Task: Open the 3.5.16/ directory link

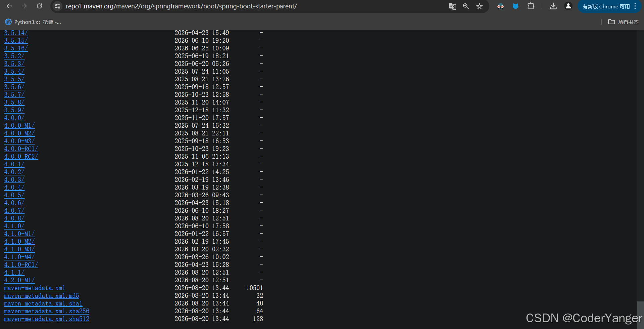Action: 16,48
